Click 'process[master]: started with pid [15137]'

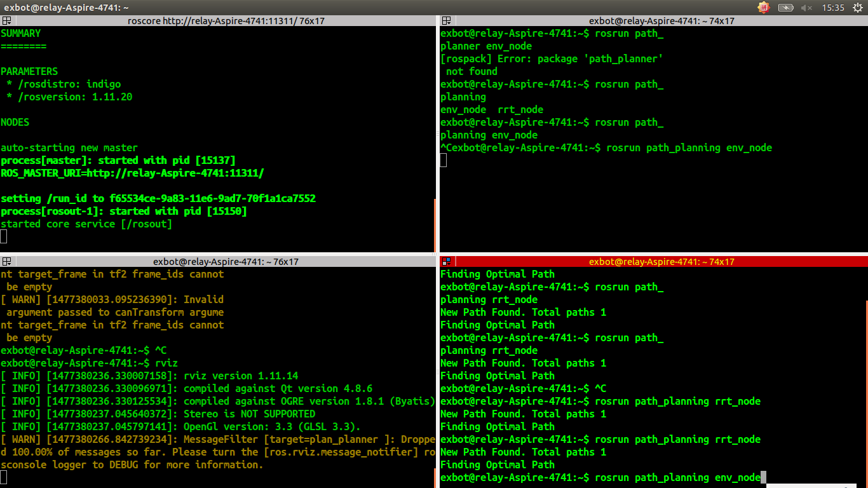tap(118, 160)
